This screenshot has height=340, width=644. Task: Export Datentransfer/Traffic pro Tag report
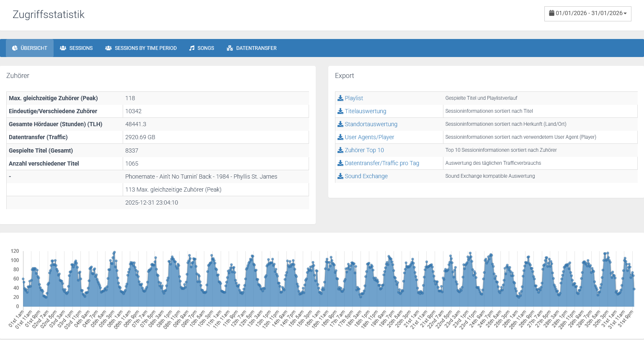[381, 163]
